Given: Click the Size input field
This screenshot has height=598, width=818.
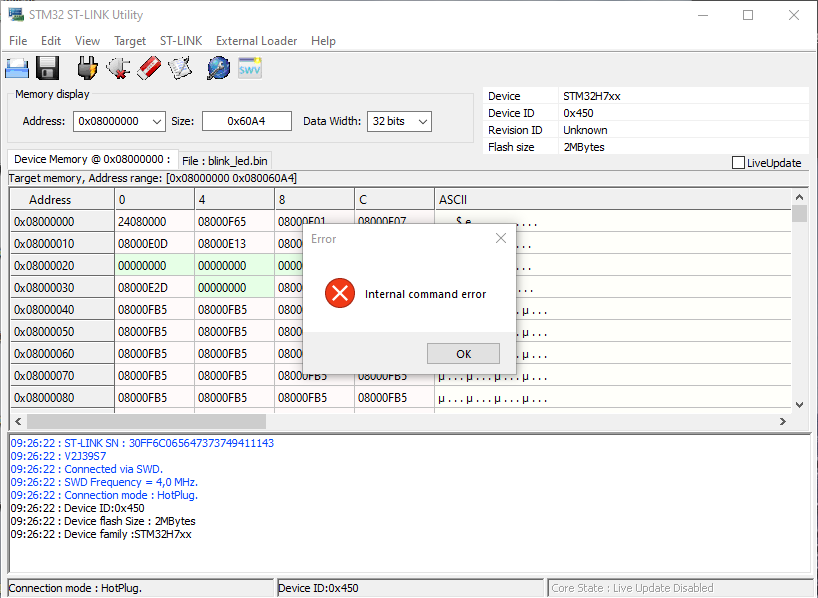Looking at the screenshot, I should click(x=247, y=121).
